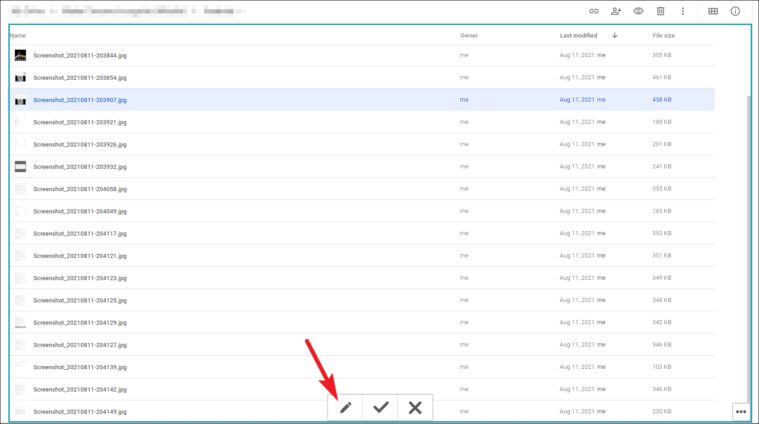Click the 461 KB file size cell
Viewport: 759px width, 424px height.
tap(662, 77)
